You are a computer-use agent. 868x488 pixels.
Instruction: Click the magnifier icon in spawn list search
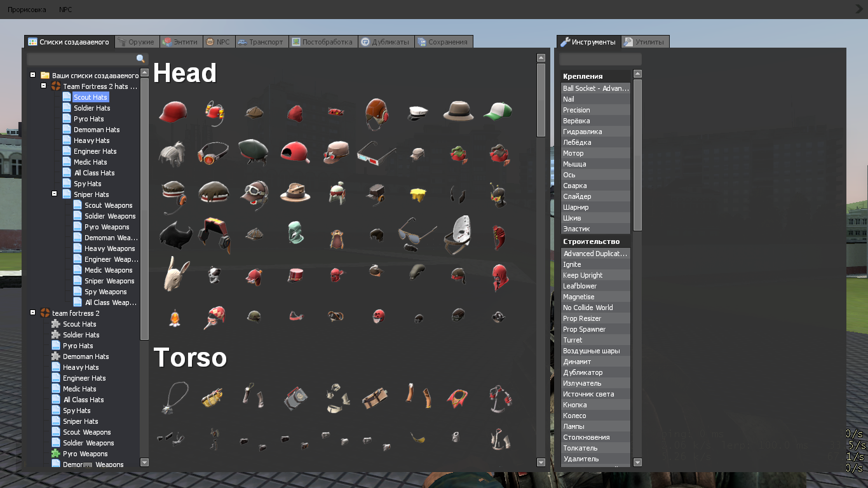coord(140,59)
